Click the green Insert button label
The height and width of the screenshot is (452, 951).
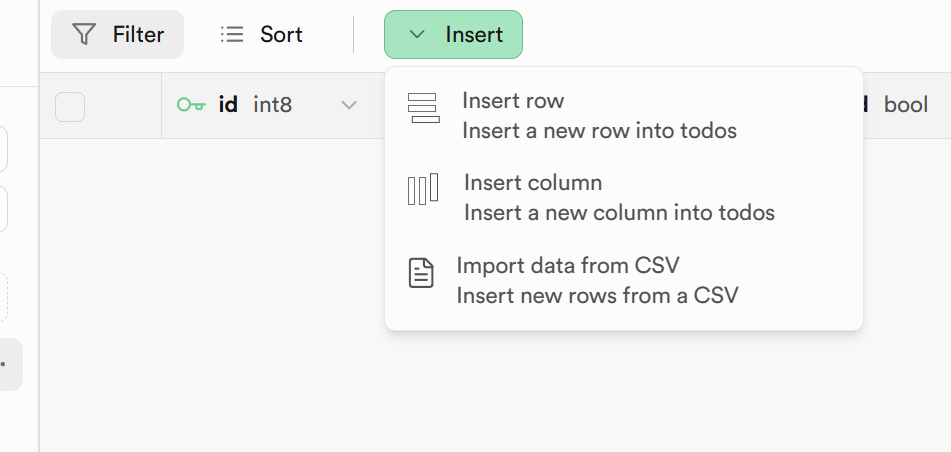(474, 35)
